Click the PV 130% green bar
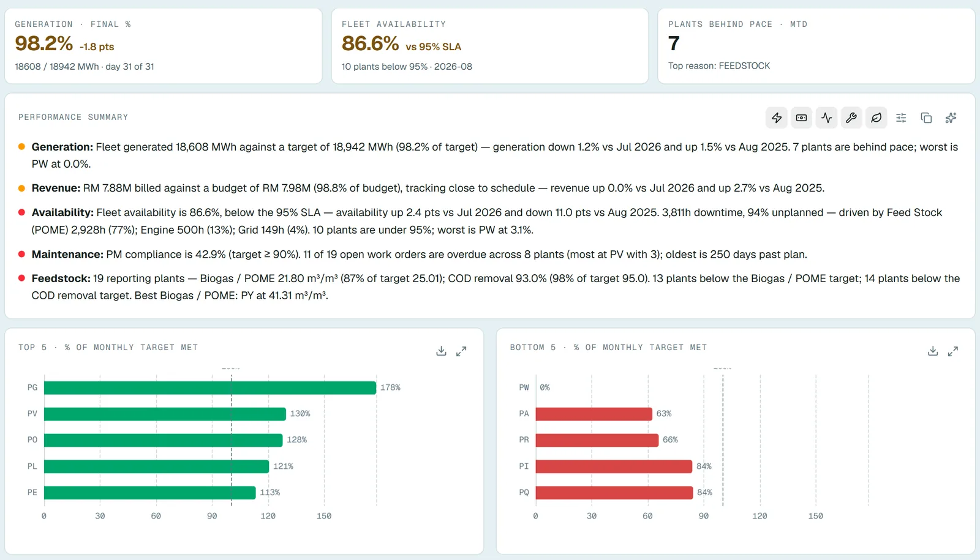This screenshot has width=980, height=560. click(x=165, y=414)
